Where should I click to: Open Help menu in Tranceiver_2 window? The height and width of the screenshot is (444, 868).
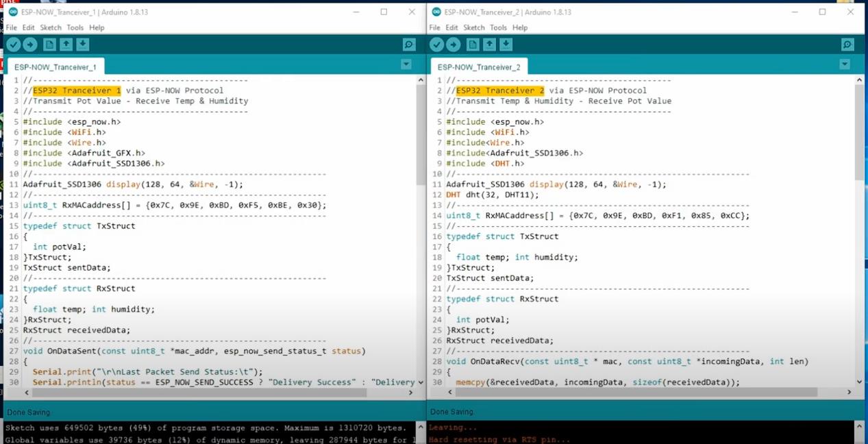[520, 27]
